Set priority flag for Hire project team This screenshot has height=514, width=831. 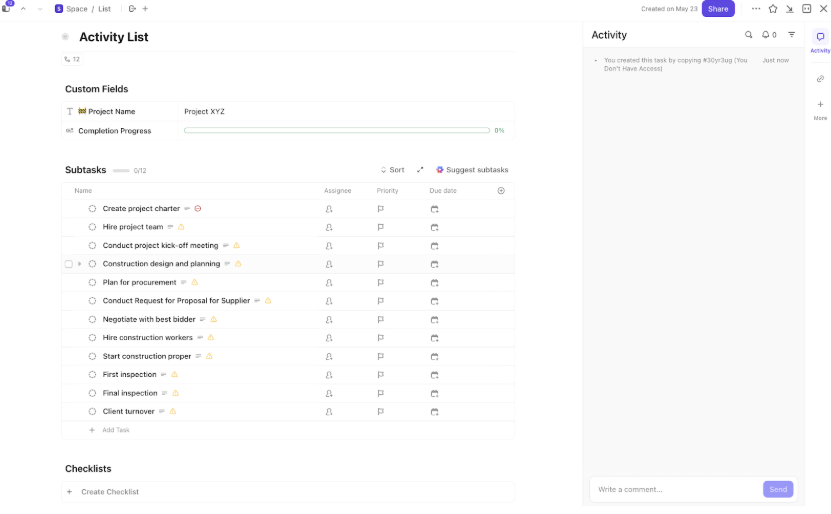(381, 227)
